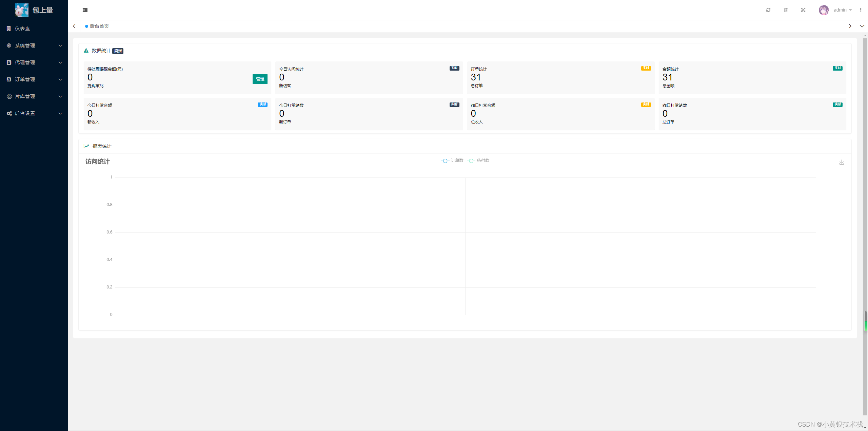The width and height of the screenshot is (868, 431).
Task: Open the vertical three-dots more menu
Action: point(861,10)
